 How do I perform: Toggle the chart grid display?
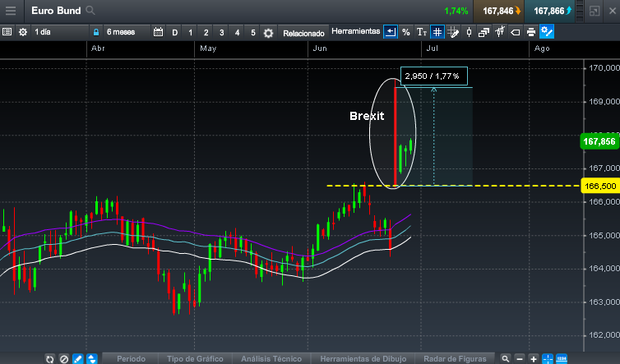pos(437,32)
